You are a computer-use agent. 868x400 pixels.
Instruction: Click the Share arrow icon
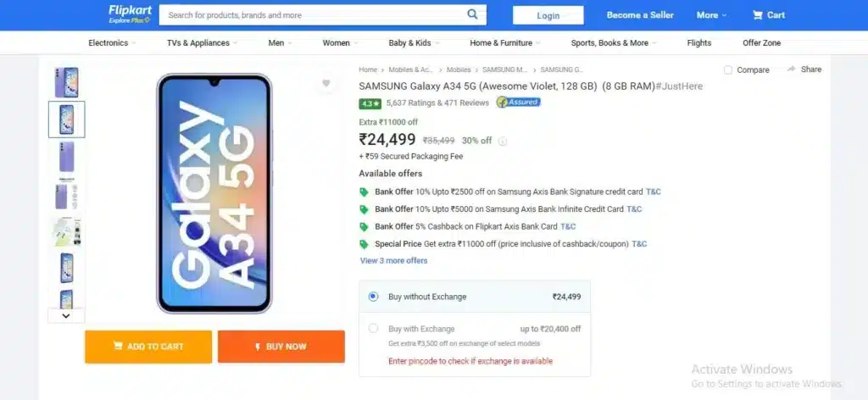(x=792, y=69)
